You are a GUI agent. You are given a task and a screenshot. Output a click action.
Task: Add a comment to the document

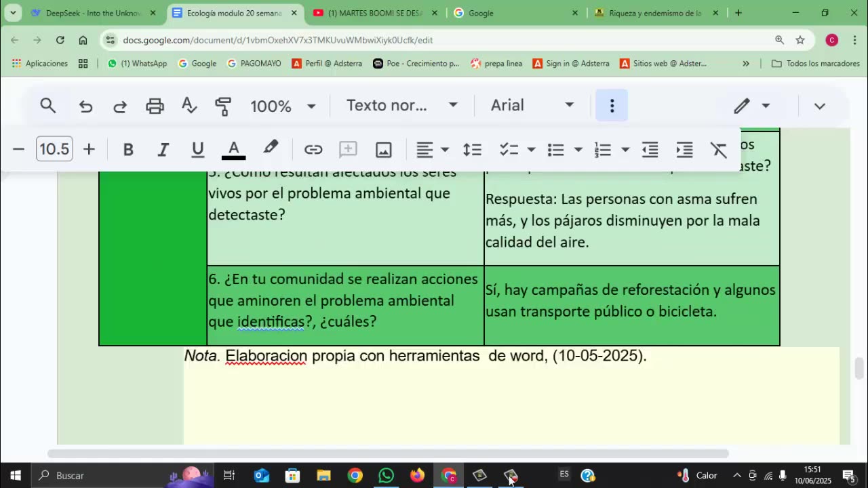coord(348,149)
